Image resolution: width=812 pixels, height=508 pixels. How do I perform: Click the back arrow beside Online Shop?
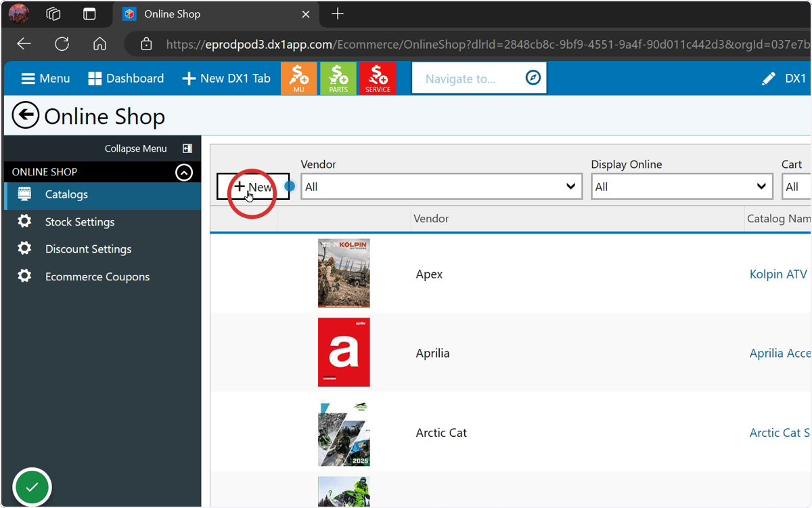(26, 115)
